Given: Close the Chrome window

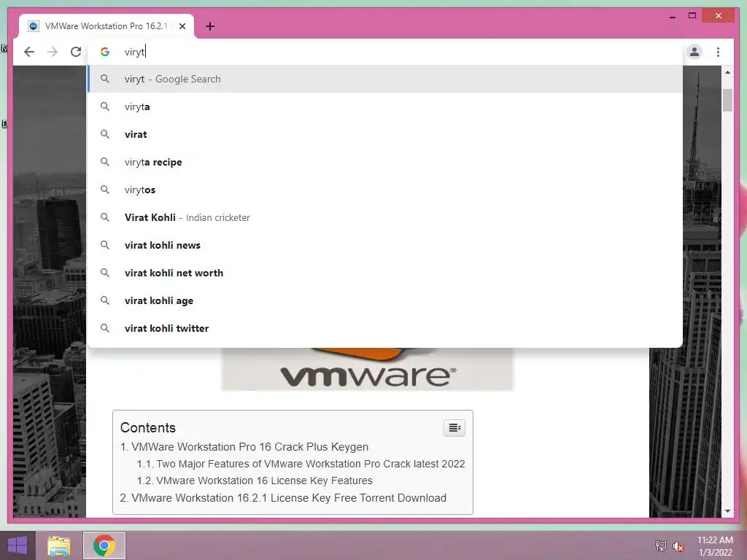Looking at the screenshot, I should 718,16.
